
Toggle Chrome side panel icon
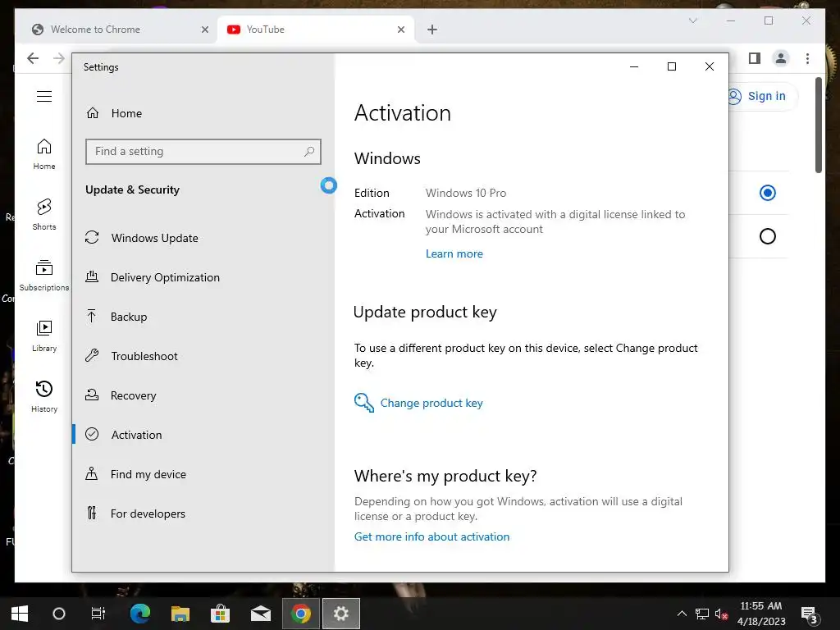pos(755,58)
